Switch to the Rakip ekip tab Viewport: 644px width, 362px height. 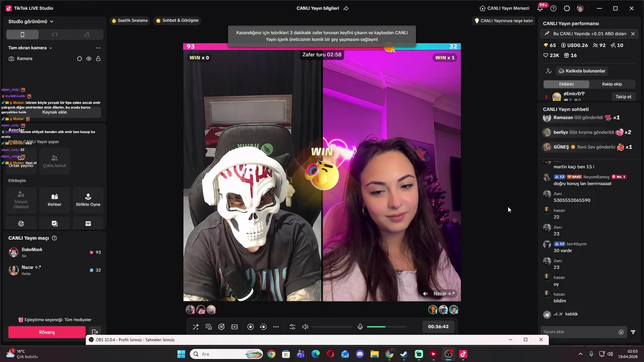point(612,84)
